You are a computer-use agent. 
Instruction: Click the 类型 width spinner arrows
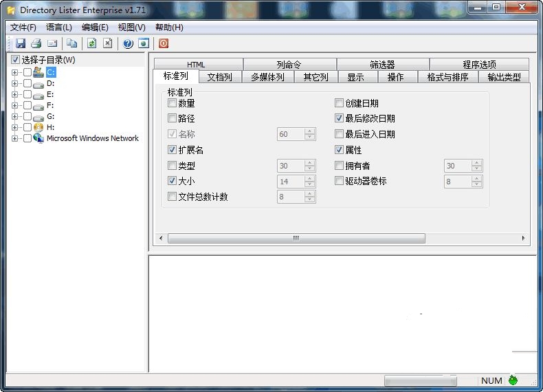coord(309,166)
